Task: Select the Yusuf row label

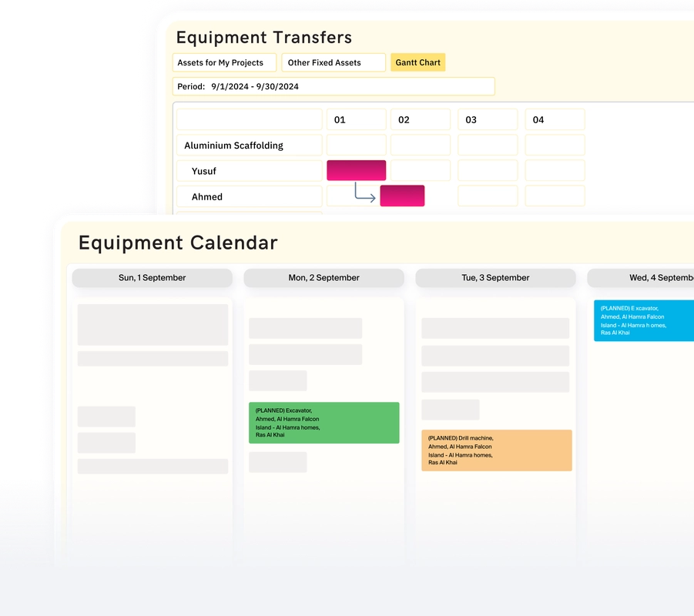Action: (249, 171)
